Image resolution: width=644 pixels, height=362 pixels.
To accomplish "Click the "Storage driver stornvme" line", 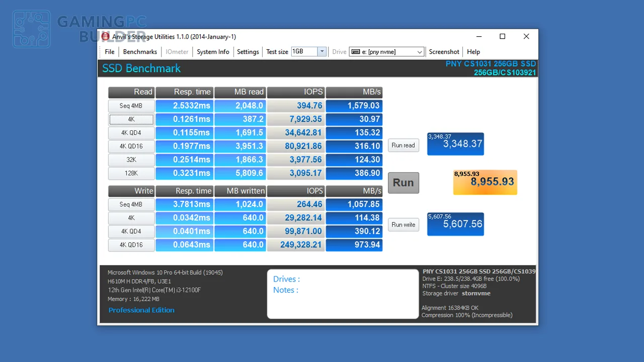I will coord(456,293).
